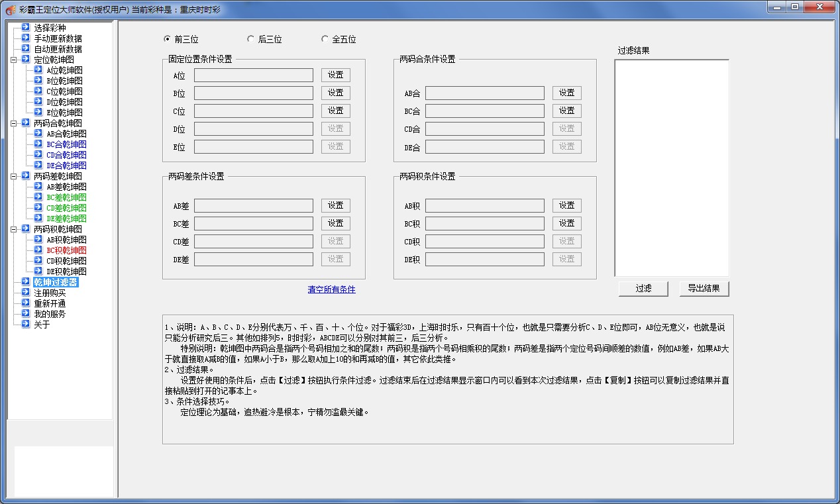
Task: Open the 关于 tree item
Action: coord(42,325)
